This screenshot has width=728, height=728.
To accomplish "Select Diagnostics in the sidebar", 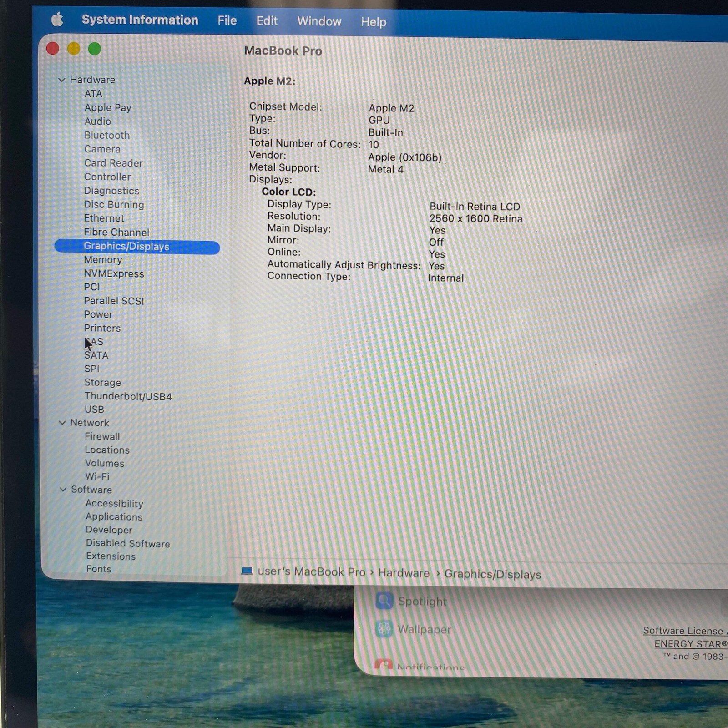I will pyautogui.click(x=111, y=191).
